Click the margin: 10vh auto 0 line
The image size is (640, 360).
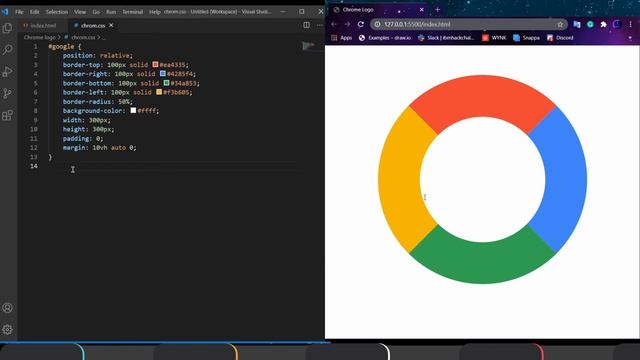(100, 148)
